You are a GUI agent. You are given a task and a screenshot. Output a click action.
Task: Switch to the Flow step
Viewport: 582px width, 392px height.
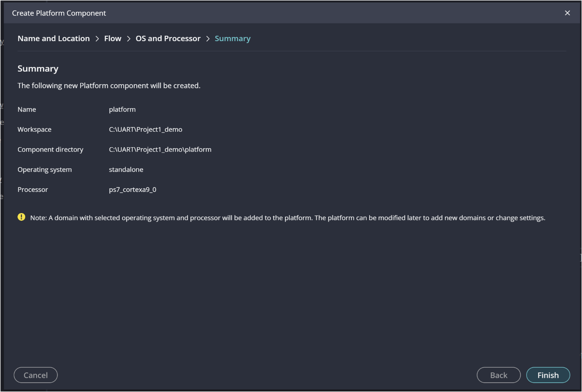click(x=112, y=38)
